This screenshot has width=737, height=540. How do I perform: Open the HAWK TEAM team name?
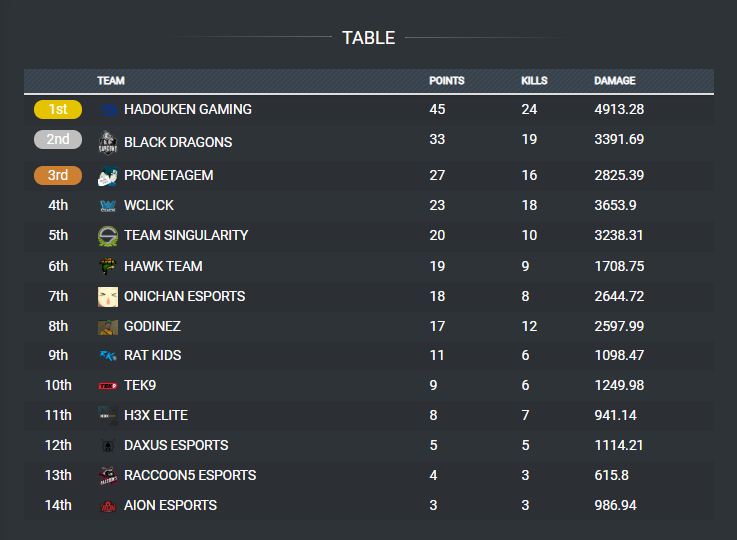point(163,266)
